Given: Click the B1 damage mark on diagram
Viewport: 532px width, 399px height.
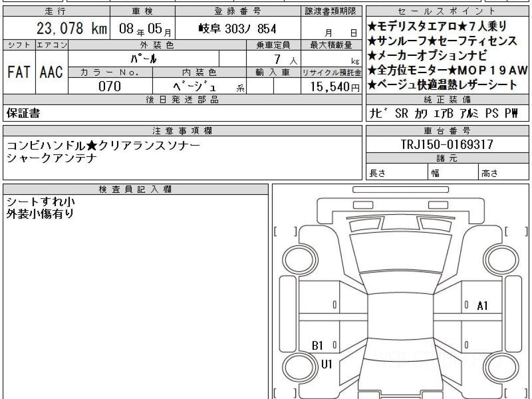Looking at the screenshot, I should click(317, 345).
